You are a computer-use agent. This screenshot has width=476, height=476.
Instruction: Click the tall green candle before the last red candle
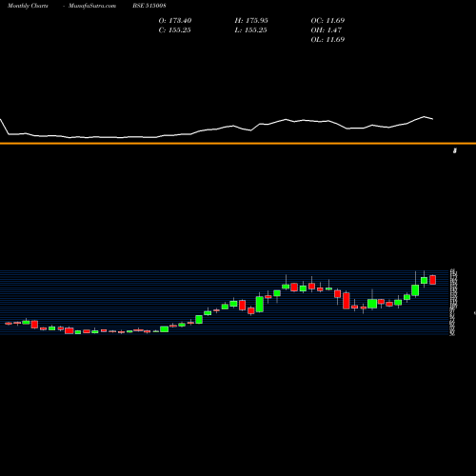coord(415,290)
